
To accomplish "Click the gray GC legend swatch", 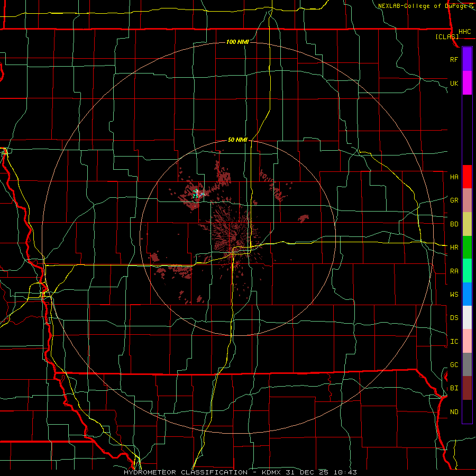I will pyautogui.click(x=467, y=364).
